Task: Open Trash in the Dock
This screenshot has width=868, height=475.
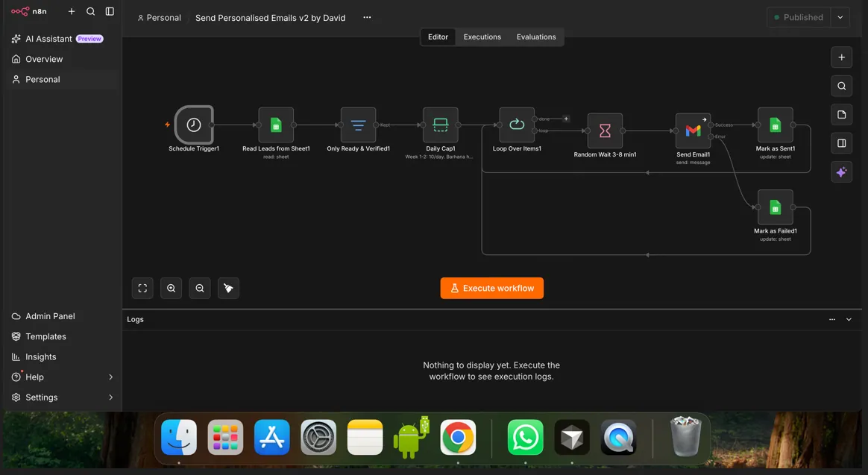Action: [x=685, y=436]
